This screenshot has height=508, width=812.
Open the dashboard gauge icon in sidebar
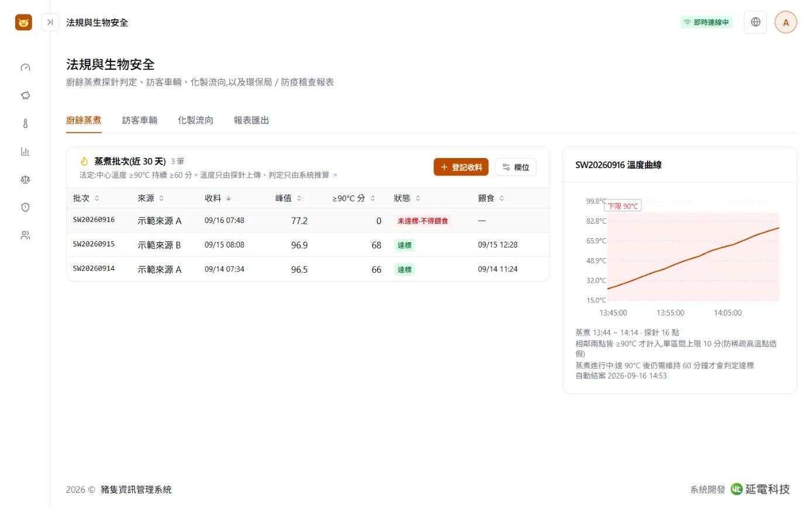point(25,67)
